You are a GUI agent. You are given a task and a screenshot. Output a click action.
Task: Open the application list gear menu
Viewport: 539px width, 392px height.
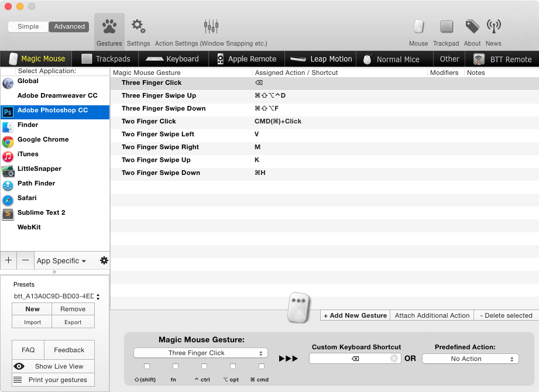(x=104, y=260)
